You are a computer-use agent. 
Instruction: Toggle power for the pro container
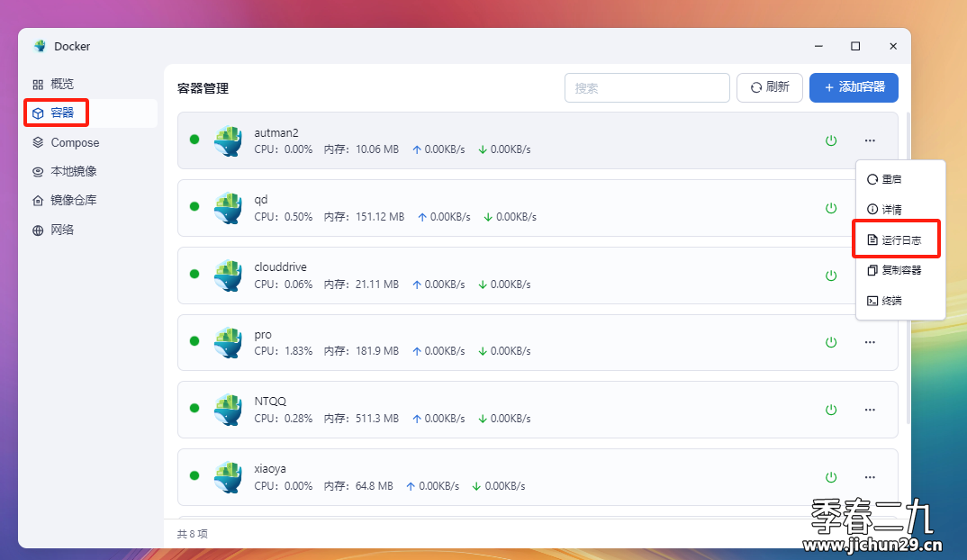coord(831,342)
